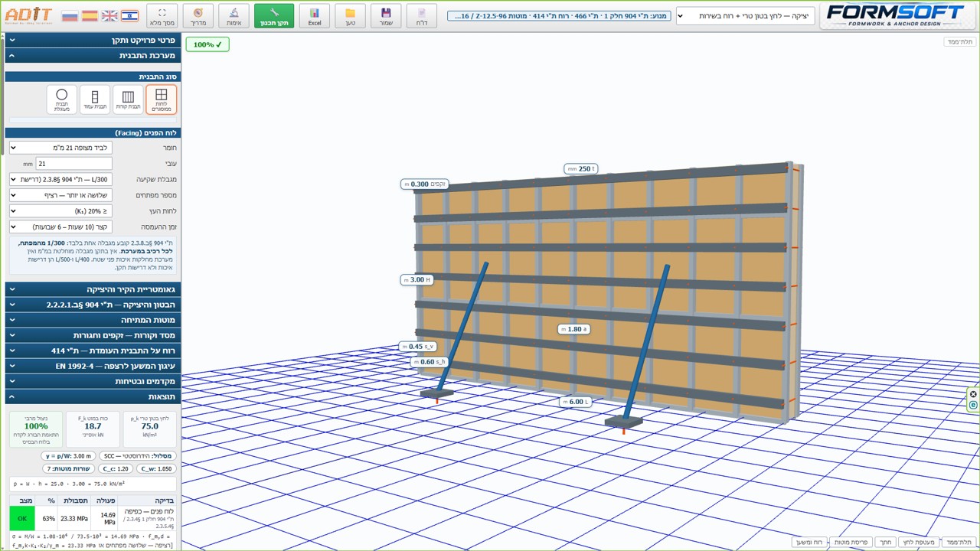The height and width of the screenshot is (551, 980).
Task: Open the deflection limit (מגבלת שקיעה) dropdown
Action: [60, 179]
